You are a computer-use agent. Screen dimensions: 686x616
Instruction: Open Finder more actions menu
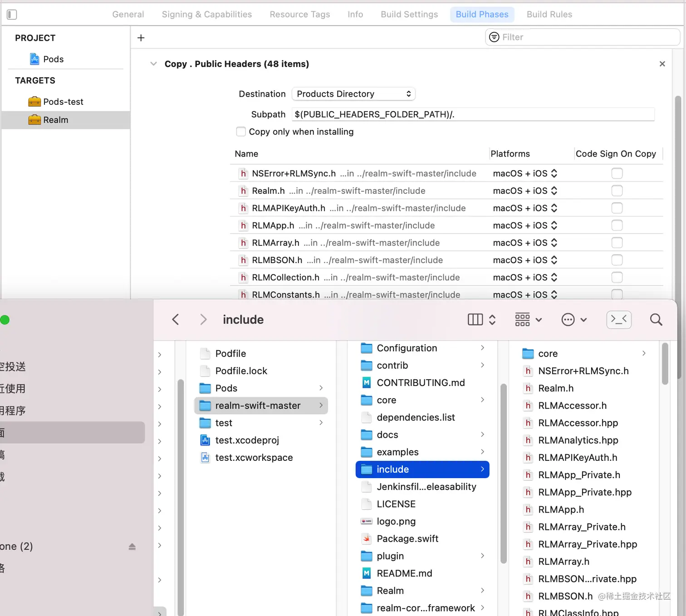coord(574,319)
